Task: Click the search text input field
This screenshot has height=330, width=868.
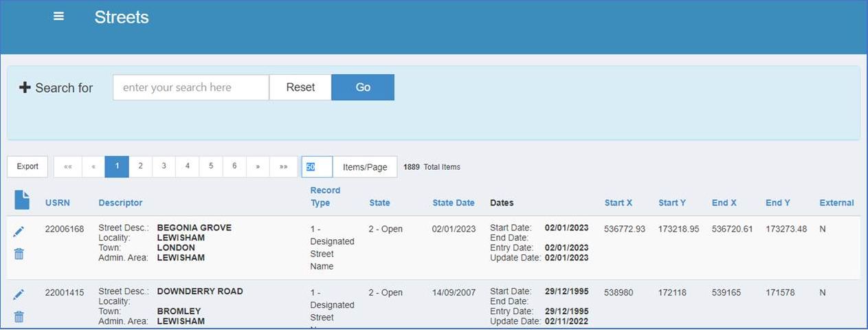Action: [191, 87]
